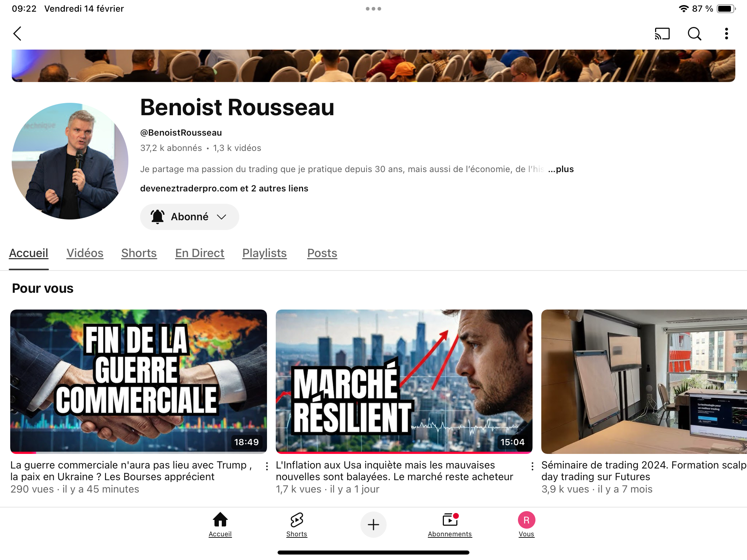Switch to the Vidéos tab

click(x=85, y=253)
